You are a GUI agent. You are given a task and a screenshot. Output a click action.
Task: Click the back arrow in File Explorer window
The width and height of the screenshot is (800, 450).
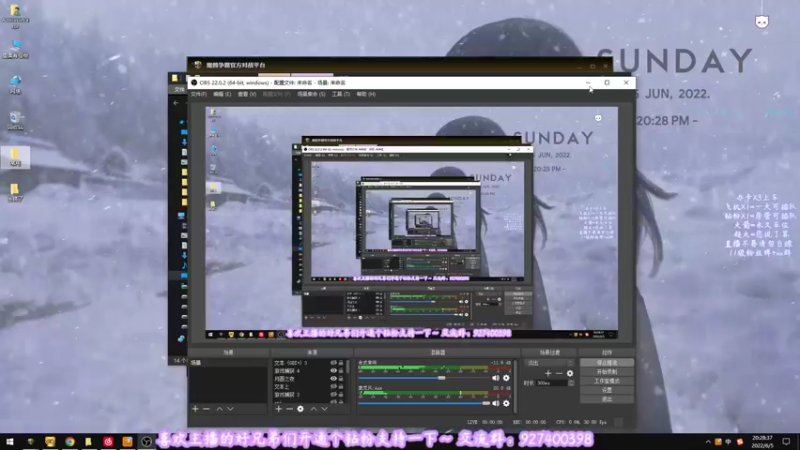(x=176, y=103)
